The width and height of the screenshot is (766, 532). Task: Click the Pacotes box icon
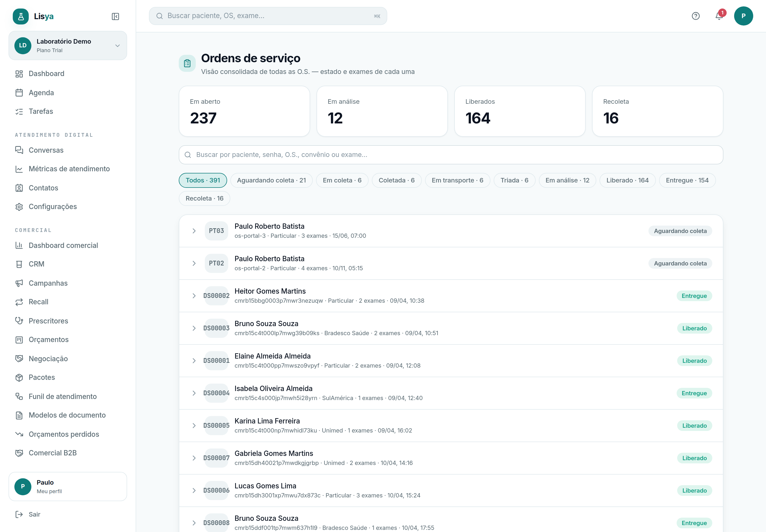(19, 377)
